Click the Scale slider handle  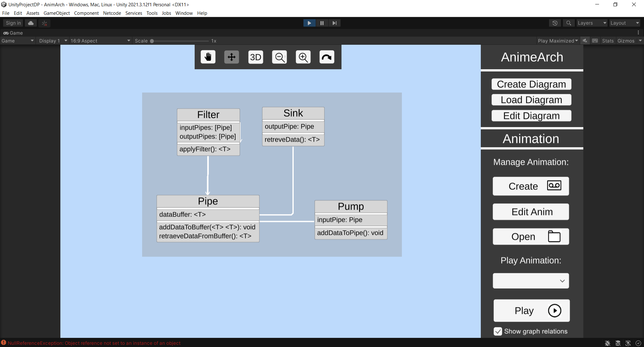[152, 41]
